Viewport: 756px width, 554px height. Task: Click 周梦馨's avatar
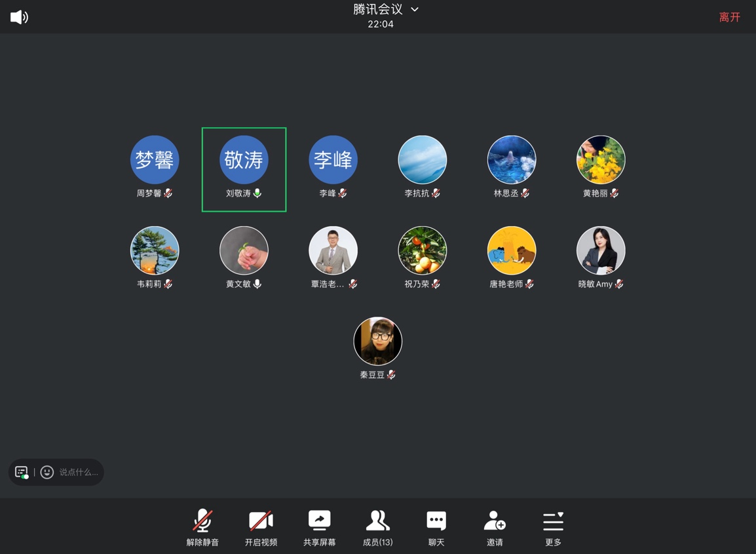[x=155, y=160]
